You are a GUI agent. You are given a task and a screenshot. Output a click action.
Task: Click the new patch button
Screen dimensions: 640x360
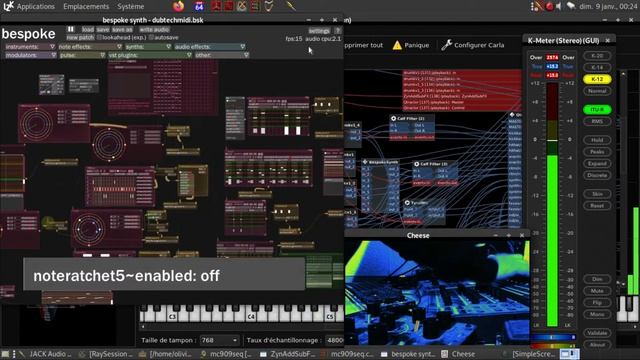coord(80,37)
